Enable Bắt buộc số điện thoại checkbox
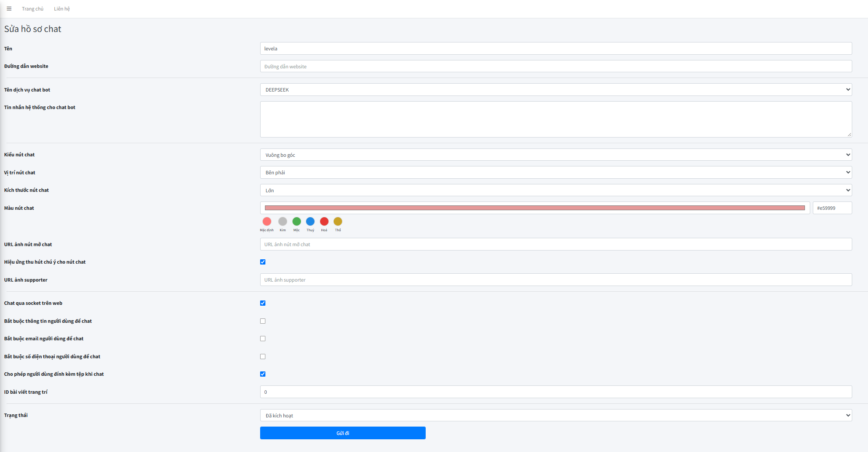The height and width of the screenshot is (452, 868). pos(263,357)
